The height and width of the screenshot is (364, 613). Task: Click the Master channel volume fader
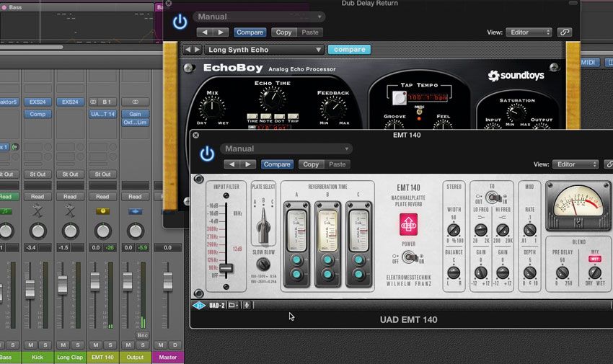pyautogui.click(x=168, y=281)
